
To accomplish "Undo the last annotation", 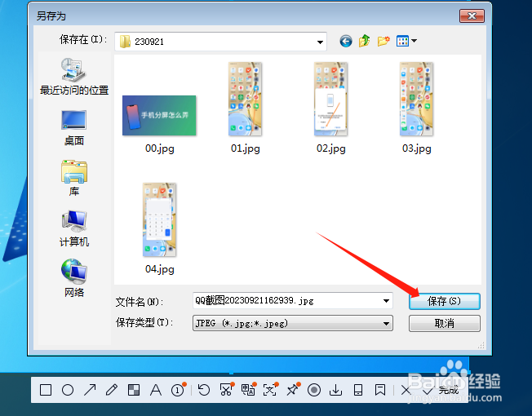I will pos(203,390).
